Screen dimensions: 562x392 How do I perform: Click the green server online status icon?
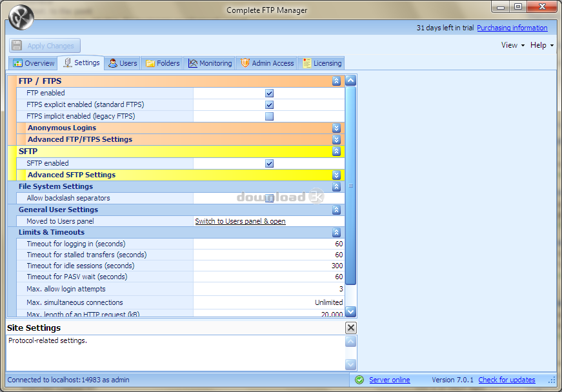point(359,380)
